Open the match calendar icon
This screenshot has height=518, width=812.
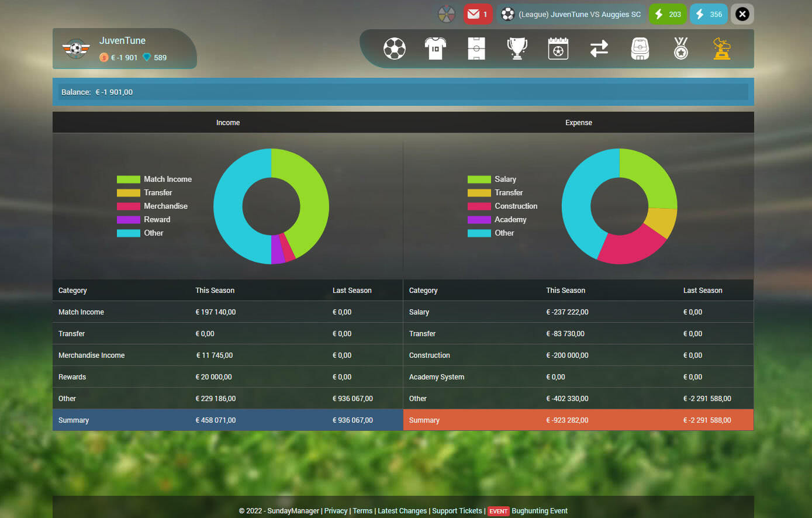point(558,49)
